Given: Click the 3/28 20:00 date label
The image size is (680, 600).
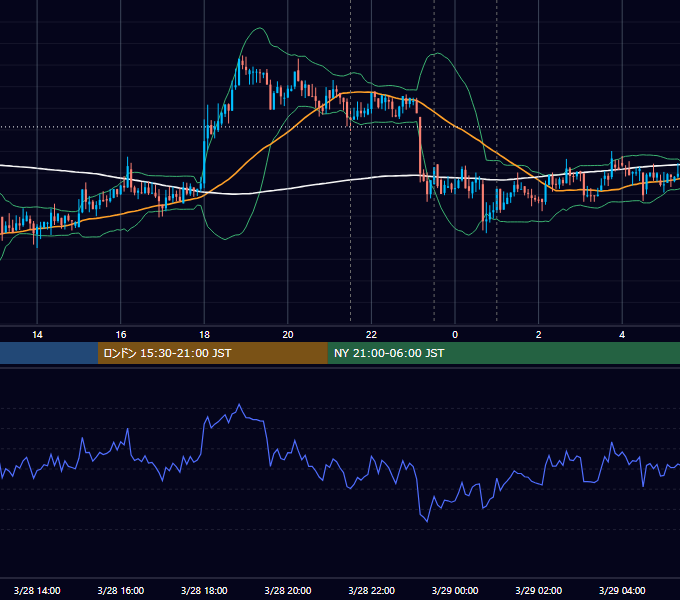Looking at the screenshot, I should [x=288, y=590].
